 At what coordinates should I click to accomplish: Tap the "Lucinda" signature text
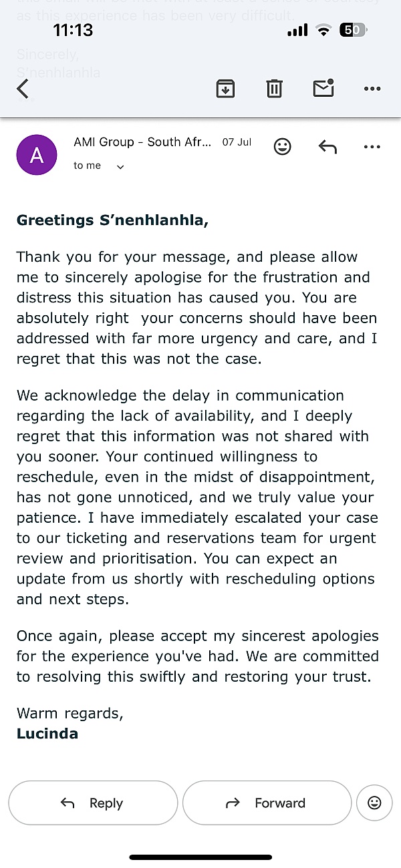coord(47,734)
